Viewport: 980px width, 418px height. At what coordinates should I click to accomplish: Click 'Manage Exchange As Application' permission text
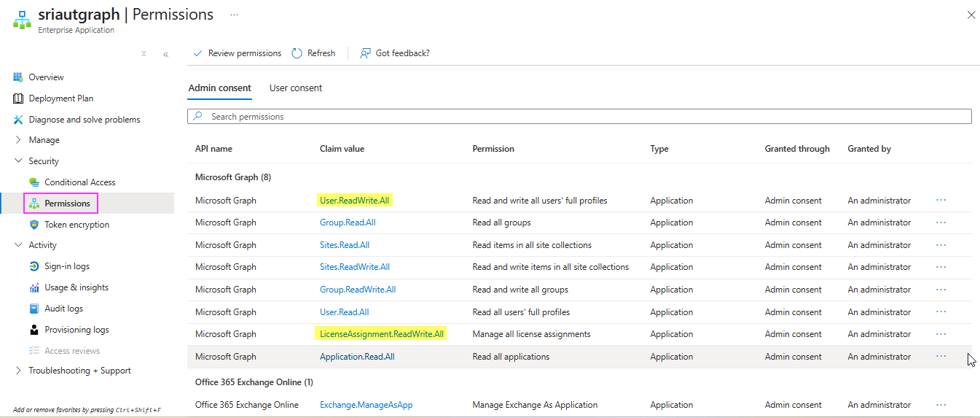(x=535, y=405)
